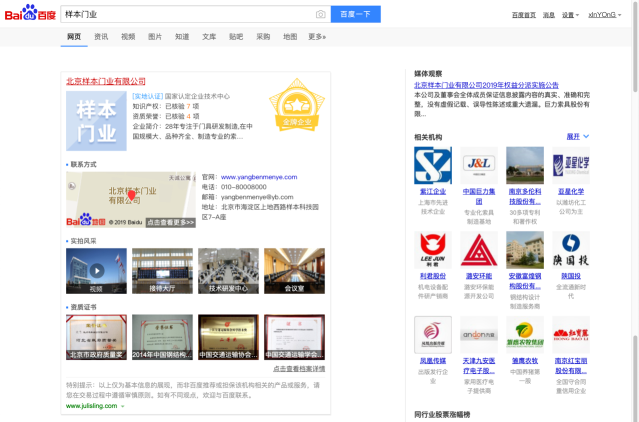Open the 北京样本门业有限公司 title link
The width and height of the screenshot is (639, 422).
coord(105,81)
